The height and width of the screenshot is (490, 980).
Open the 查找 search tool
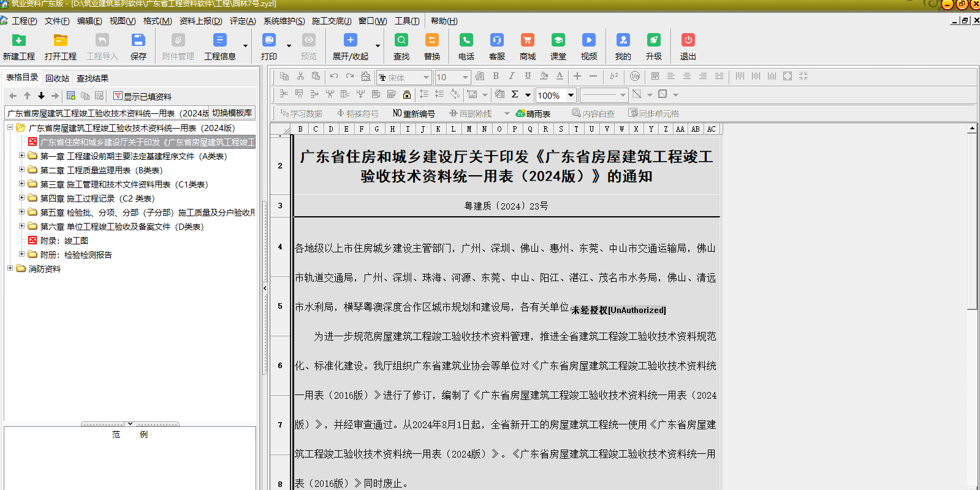[x=401, y=47]
